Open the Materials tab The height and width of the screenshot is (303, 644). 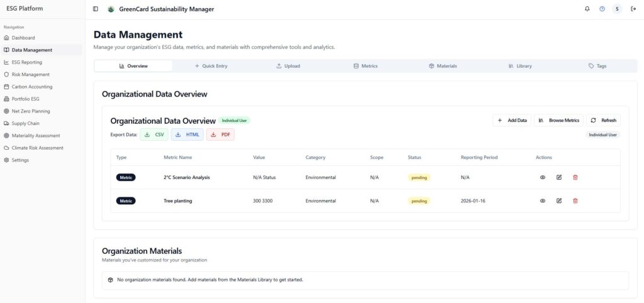click(x=443, y=66)
